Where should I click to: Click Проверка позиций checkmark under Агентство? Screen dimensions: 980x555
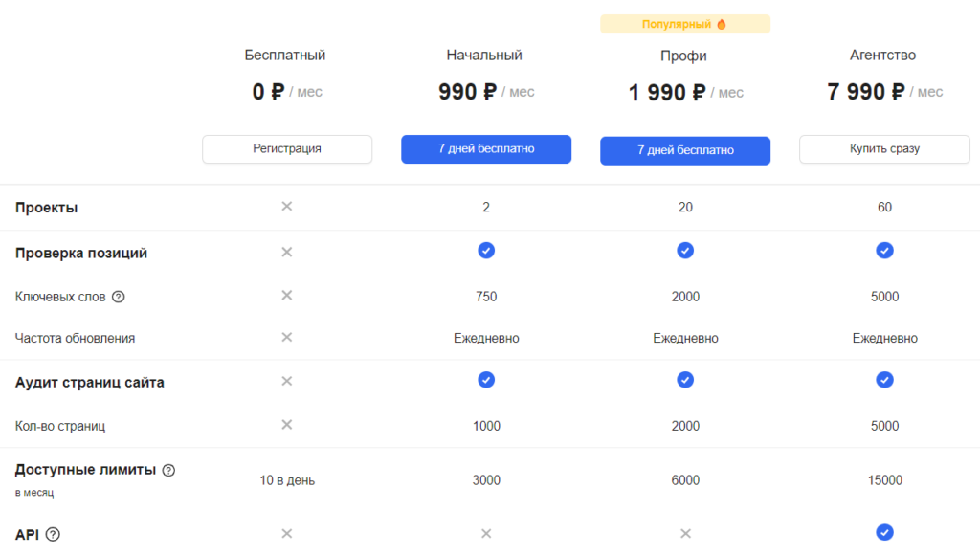(x=884, y=251)
